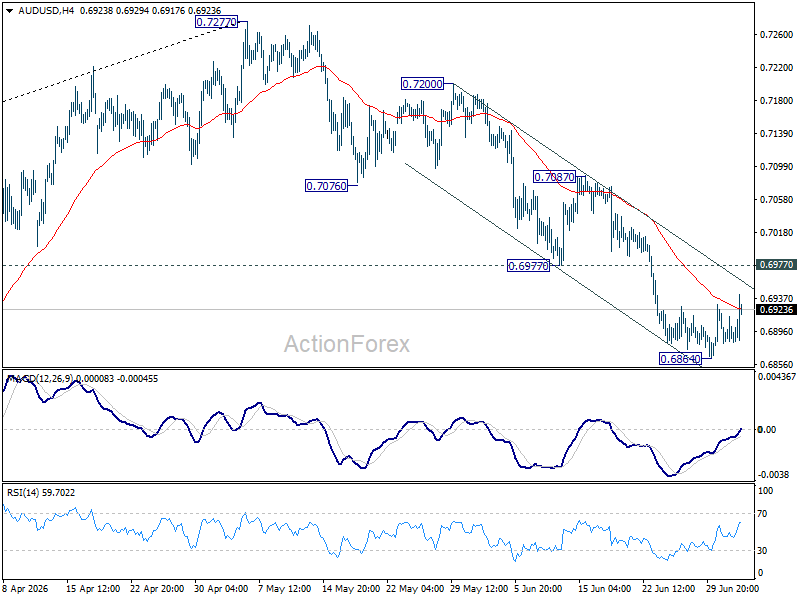Select the 0.69770 level tag on the price axis
Screen dimensions: 800x600
coord(776,265)
